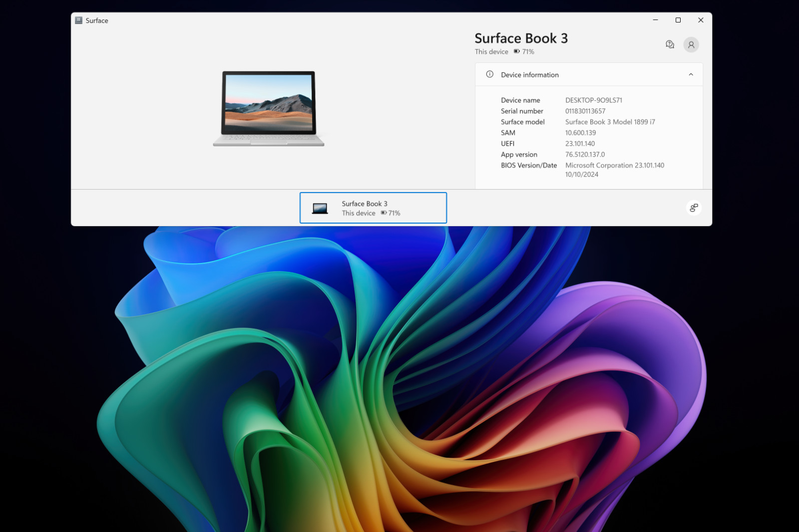Select the Surface Book 3 device card

tap(373, 208)
